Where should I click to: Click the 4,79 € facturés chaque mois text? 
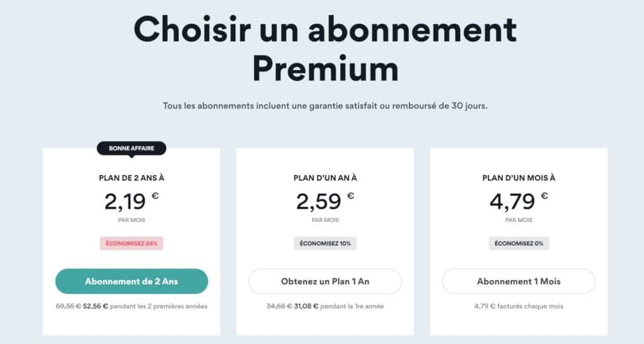[519, 306]
